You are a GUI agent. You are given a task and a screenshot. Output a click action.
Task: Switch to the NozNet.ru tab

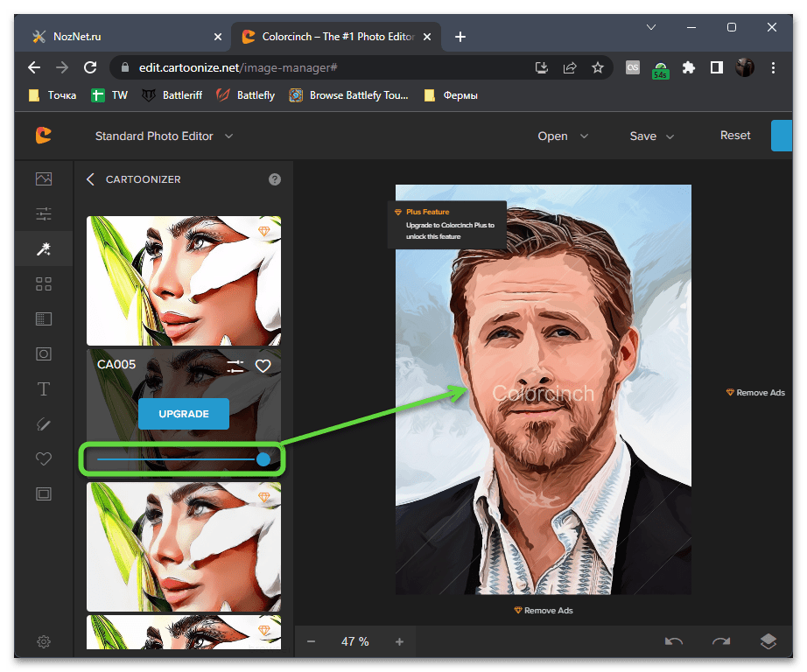coord(122,37)
